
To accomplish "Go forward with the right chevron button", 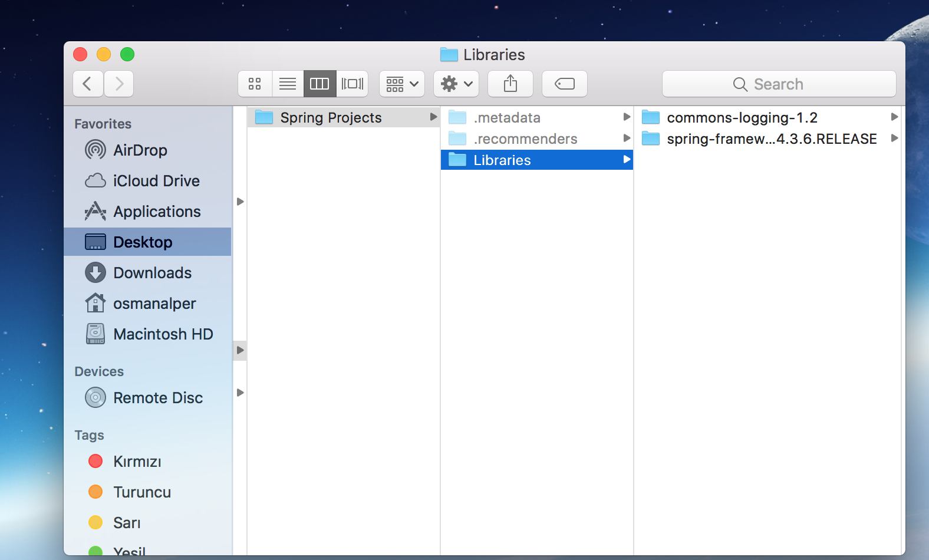I will coord(119,84).
